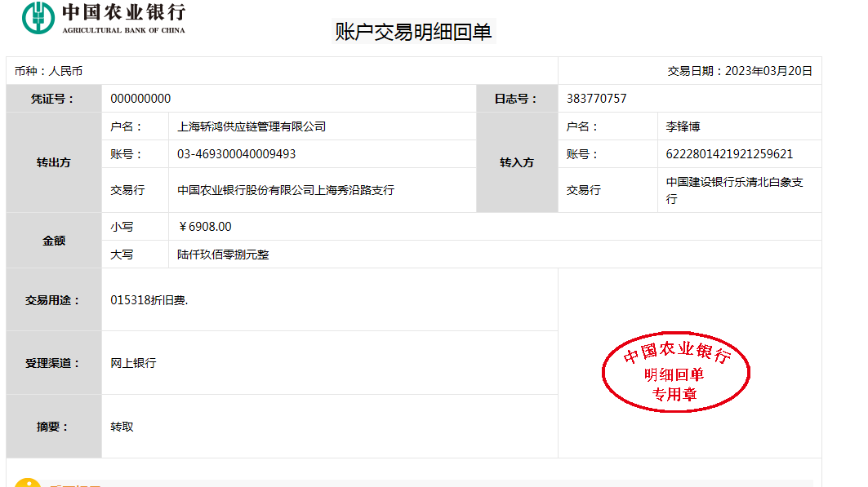Click payer bank 中国农业银行股份有限公司上海秀沿路支行
Screen dimensions: 868x487
(x=286, y=190)
